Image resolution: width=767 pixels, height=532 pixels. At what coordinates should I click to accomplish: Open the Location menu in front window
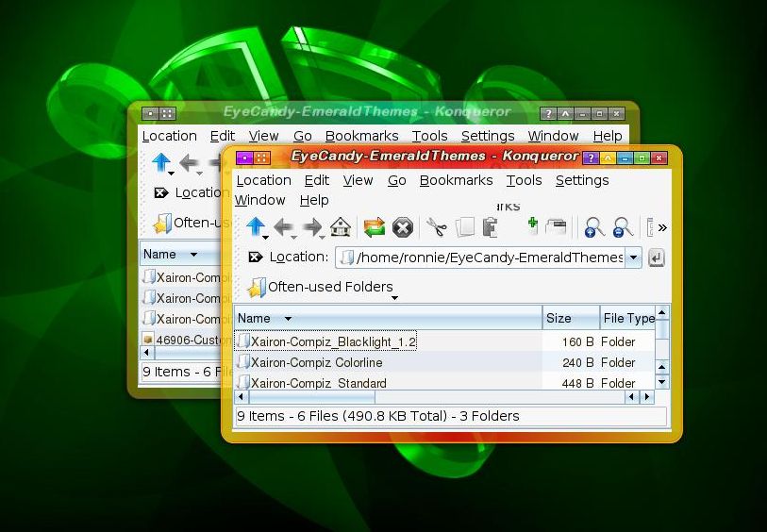[263, 180]
